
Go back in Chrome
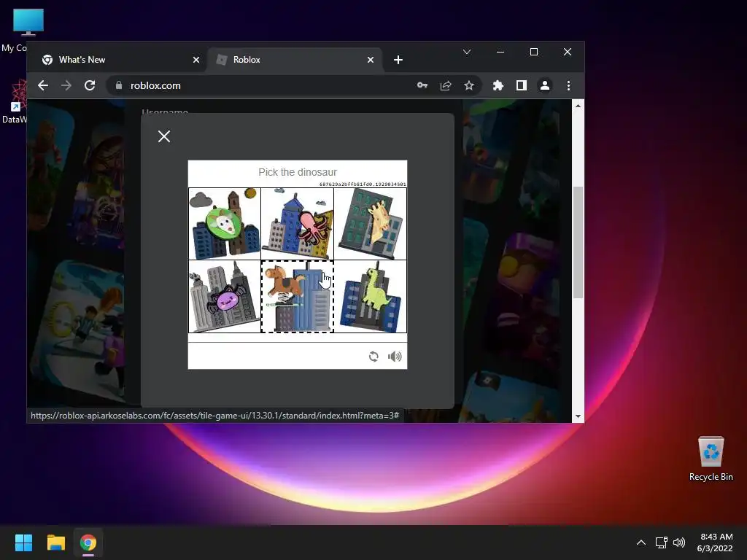pos(43,86)
